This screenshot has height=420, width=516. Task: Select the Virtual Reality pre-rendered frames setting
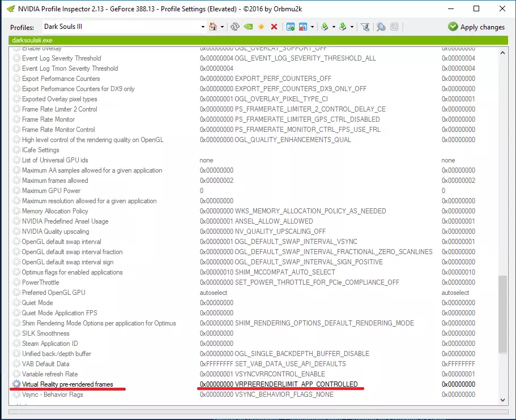67,384
